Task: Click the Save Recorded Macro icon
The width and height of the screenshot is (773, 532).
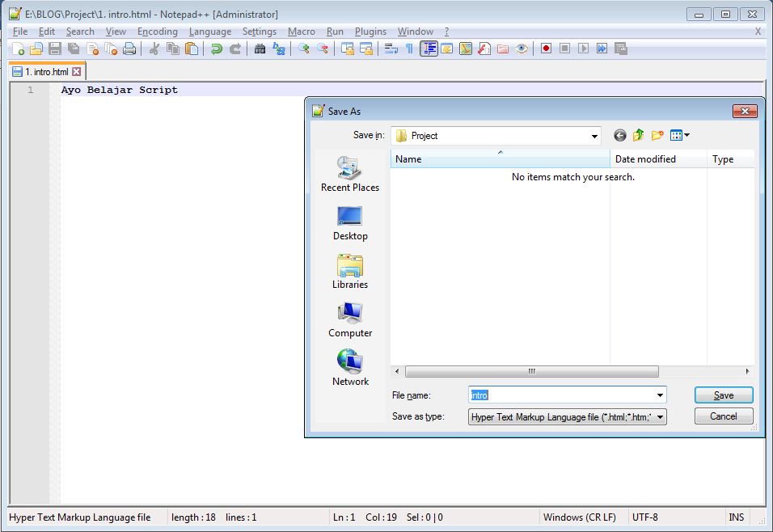Action: (621, 49)
